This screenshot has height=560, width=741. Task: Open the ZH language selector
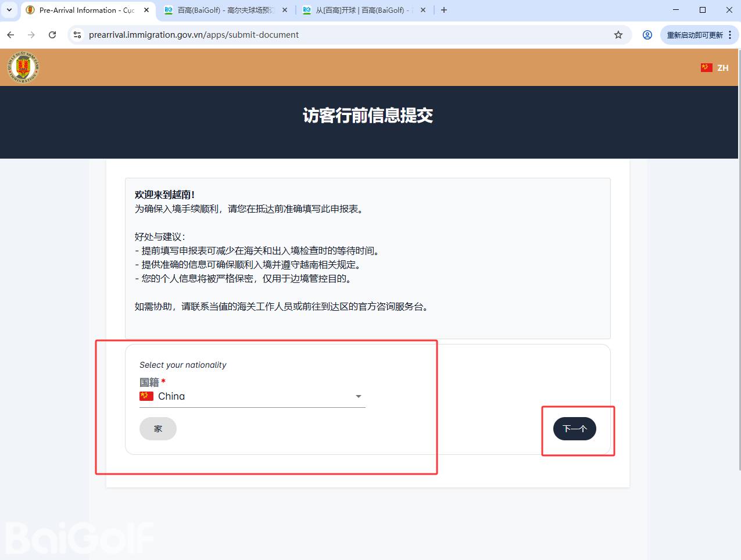point(715,68)
